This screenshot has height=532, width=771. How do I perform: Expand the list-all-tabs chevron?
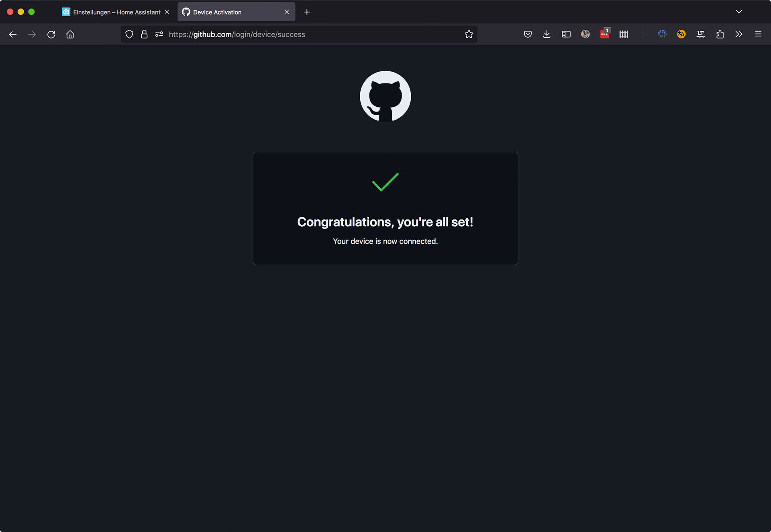739,12
